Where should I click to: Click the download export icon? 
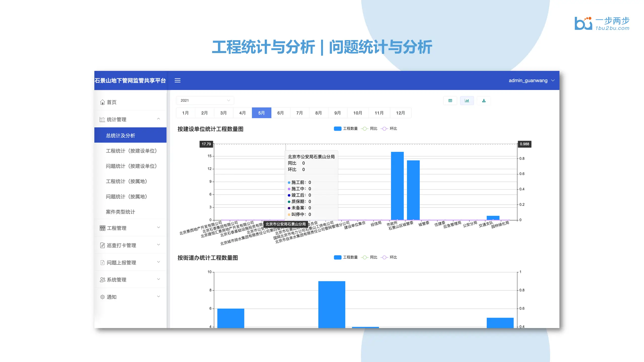[483, 101]
